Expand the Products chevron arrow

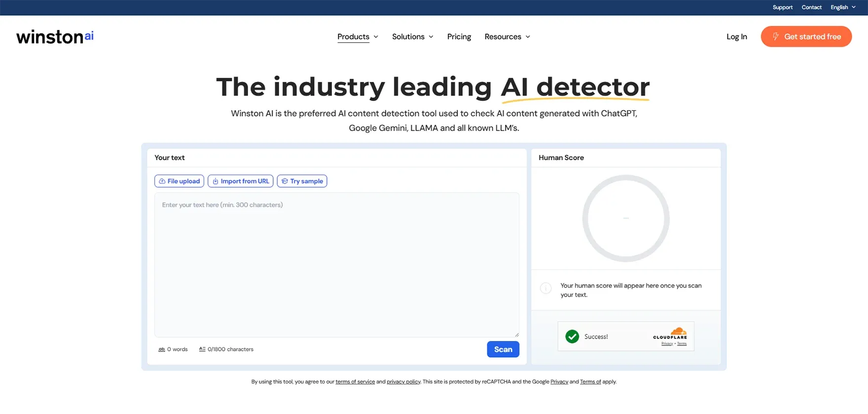(376, 37)
